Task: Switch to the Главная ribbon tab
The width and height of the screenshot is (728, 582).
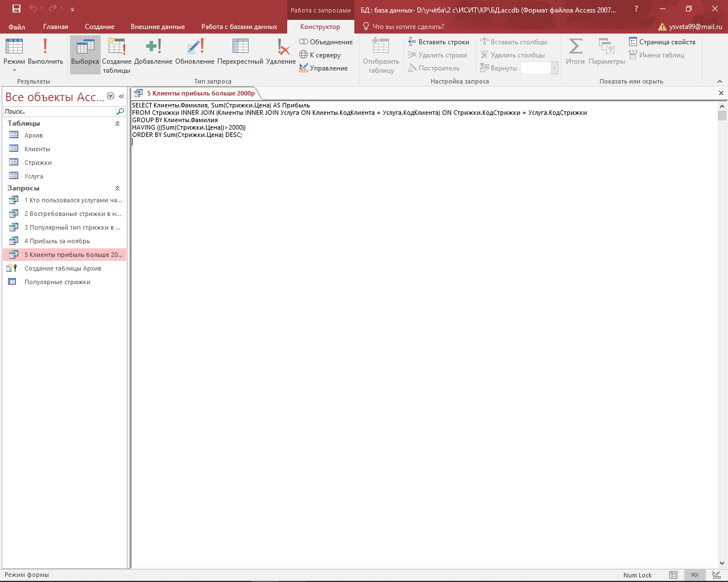Action: point(56,27)
